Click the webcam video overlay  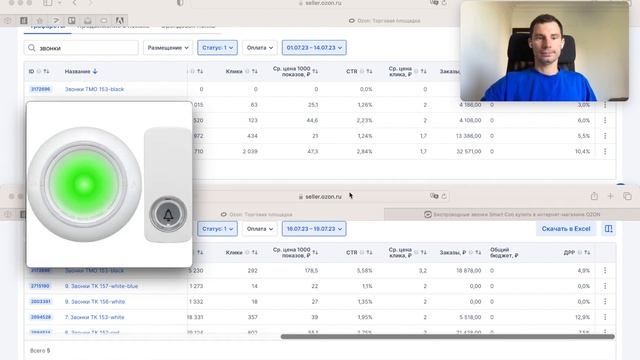[544, 51]
